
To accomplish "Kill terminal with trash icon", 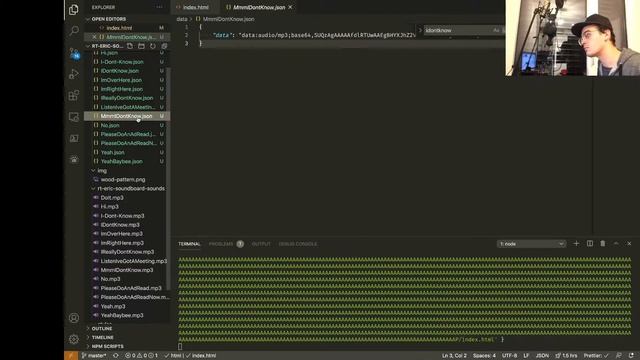I will pos(602,244).
